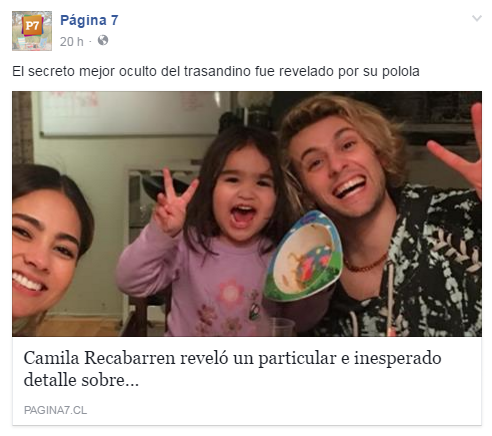The height and width of the screenshot is (436, 492).
Task: Click the 20 h timestamp
Action: pos(71,42)
